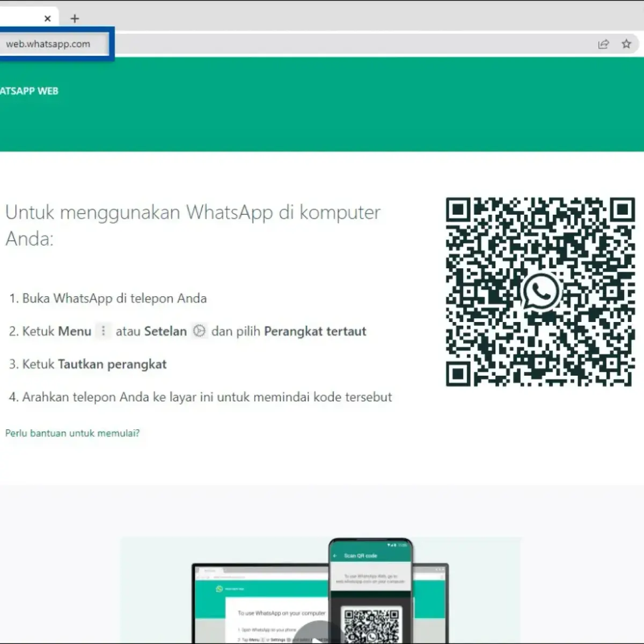Click the heading 'Untuk menggunakan WhatsApp di komputer Anda'

click(193, 225)
